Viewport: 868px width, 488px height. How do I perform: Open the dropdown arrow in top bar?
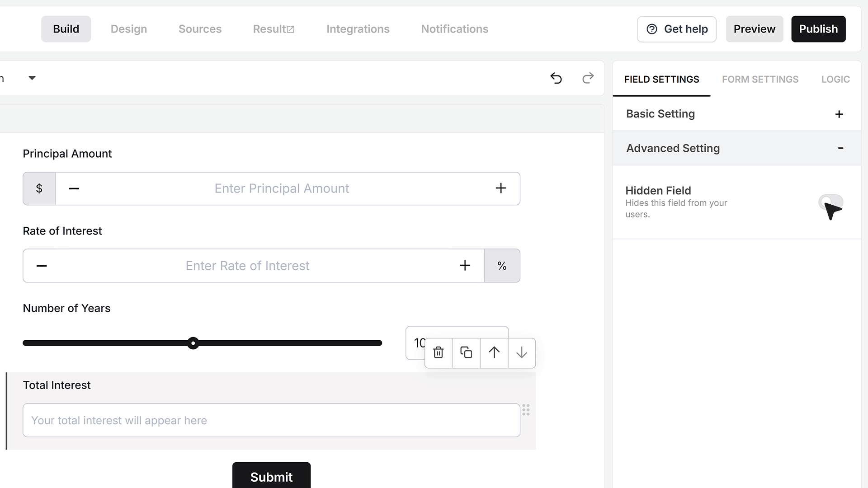click(32, 78)
